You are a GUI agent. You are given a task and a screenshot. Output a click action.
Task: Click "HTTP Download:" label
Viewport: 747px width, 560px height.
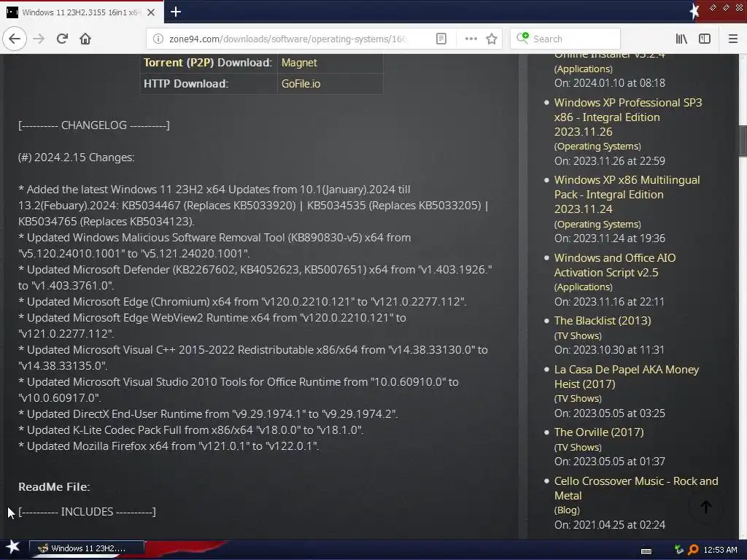pyautogui.click(x=186, y=83)
